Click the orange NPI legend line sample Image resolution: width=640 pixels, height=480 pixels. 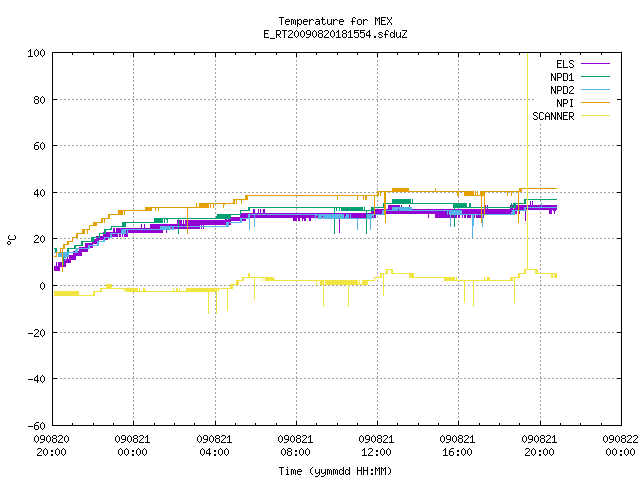[595, 102]
